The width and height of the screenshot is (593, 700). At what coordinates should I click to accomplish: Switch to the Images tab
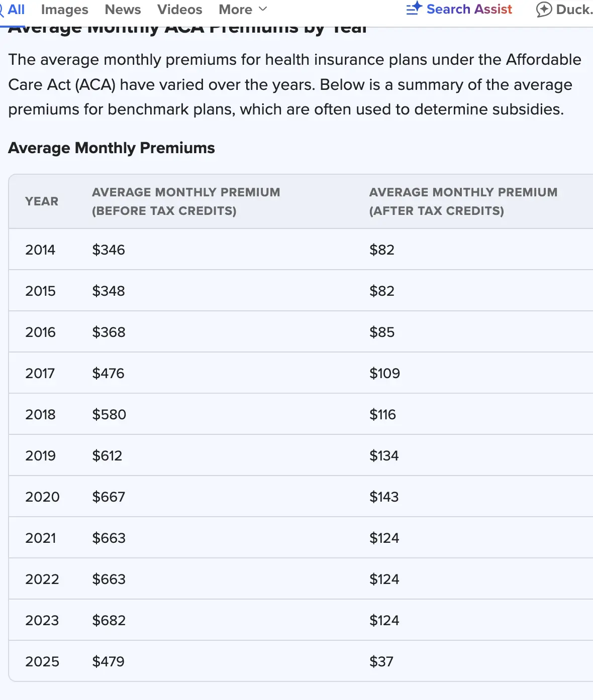point(64,10)
